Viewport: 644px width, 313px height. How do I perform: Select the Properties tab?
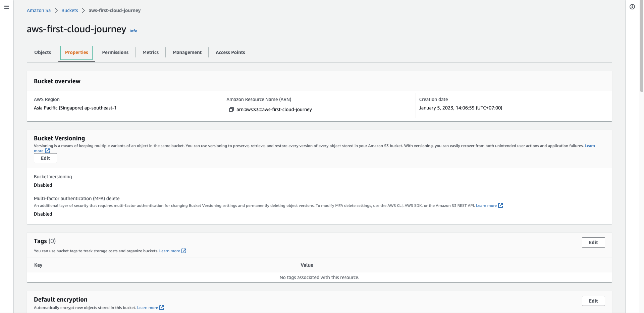click(76, 52)
